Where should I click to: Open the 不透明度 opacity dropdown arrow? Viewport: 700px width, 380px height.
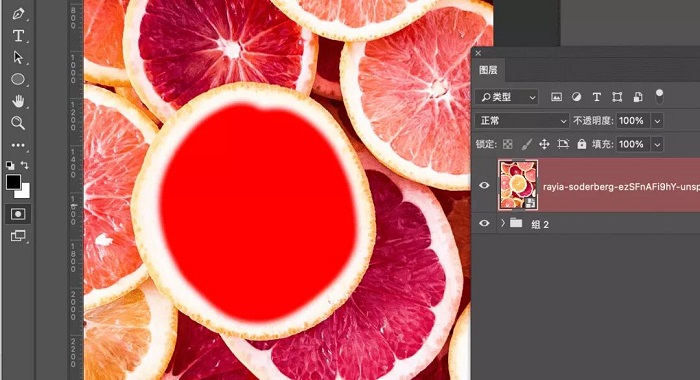657,121
